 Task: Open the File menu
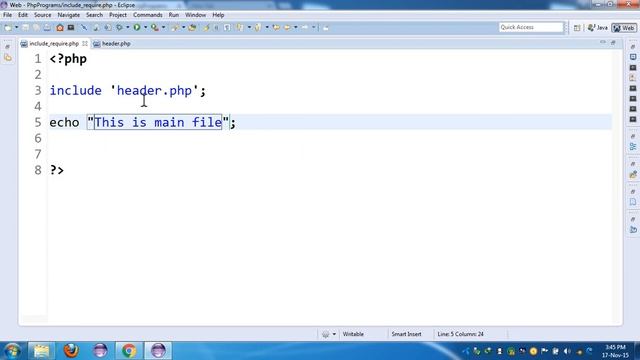[7, 15]
